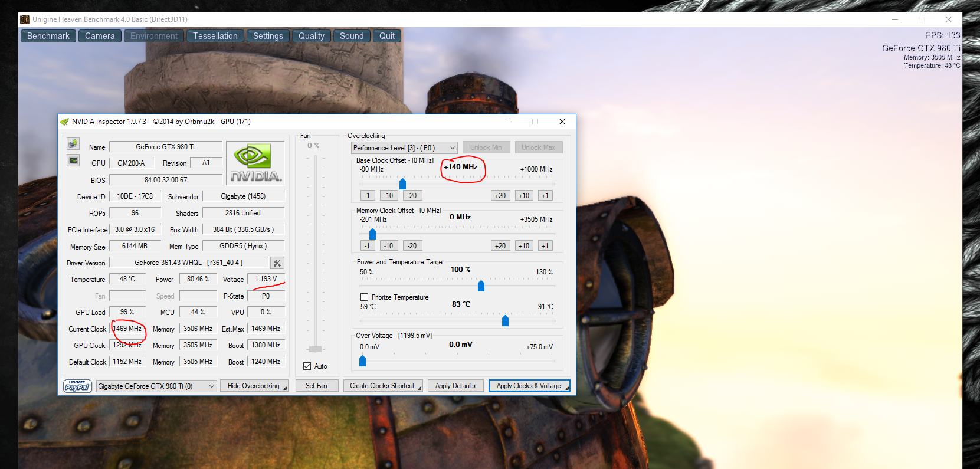Screen dimensions: 980x469
Task: Click the vertical Fan speed slider handle
Action: coord(316,349)
